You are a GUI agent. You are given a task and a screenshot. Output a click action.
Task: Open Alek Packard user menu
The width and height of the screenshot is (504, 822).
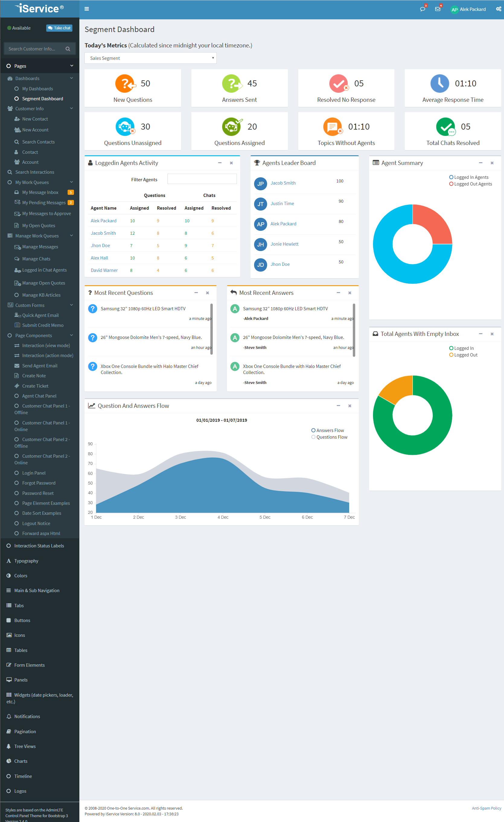click(468, 9)
